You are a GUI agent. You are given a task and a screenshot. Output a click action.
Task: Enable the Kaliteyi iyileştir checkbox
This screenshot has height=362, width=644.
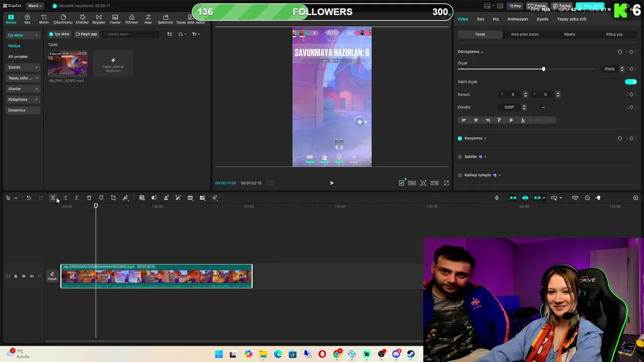[460, 175]
